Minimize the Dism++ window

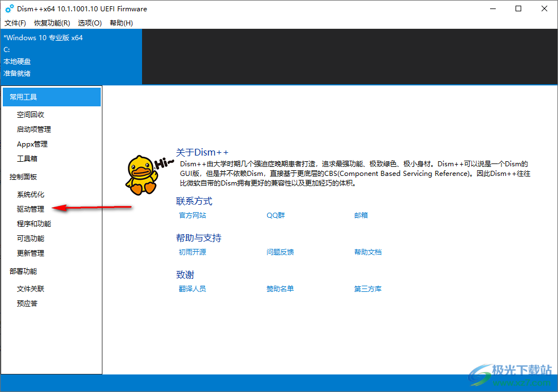tap(493, 8)
